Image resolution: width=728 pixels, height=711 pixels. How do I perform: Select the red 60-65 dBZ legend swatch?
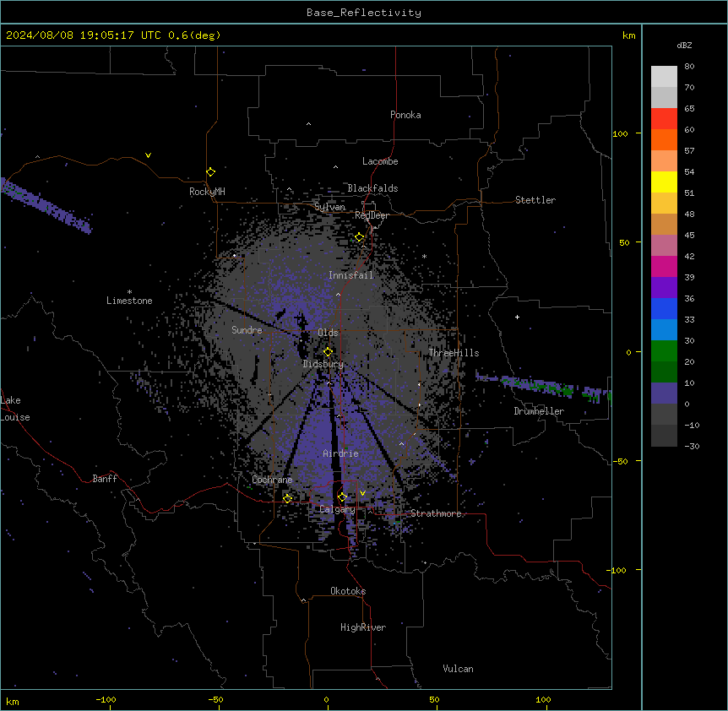[664, 119]
